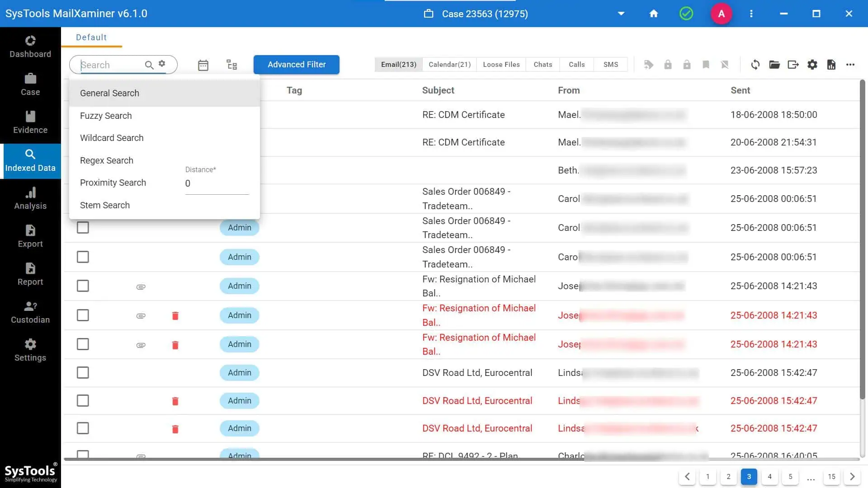Click the magnifier icon in search box
Viewport: 868px width, 488px height.
tap(149, 65)
